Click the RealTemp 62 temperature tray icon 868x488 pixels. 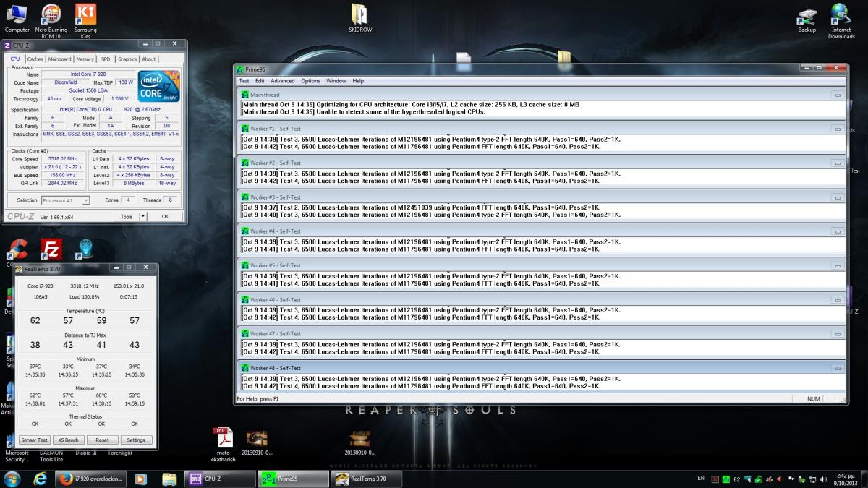click(x=736, y=479)
